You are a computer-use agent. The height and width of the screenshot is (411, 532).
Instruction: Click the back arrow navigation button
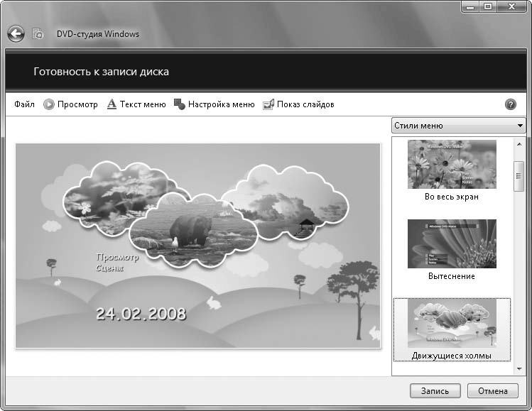pyautogui.click(x=16, y=33)
